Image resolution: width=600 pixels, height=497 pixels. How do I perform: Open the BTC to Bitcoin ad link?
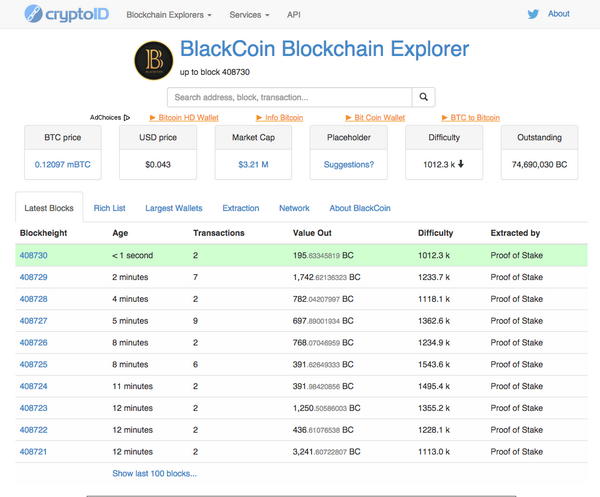click(x=471, y=117)
